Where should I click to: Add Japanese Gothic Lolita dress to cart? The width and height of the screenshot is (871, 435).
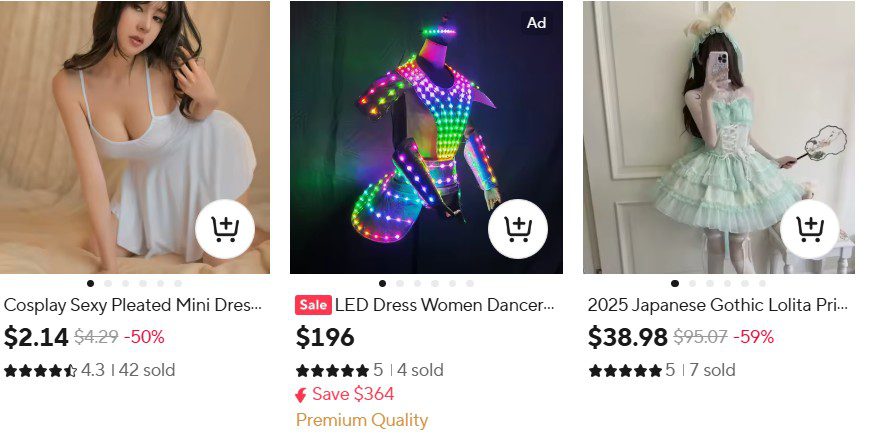coord(811,230)
